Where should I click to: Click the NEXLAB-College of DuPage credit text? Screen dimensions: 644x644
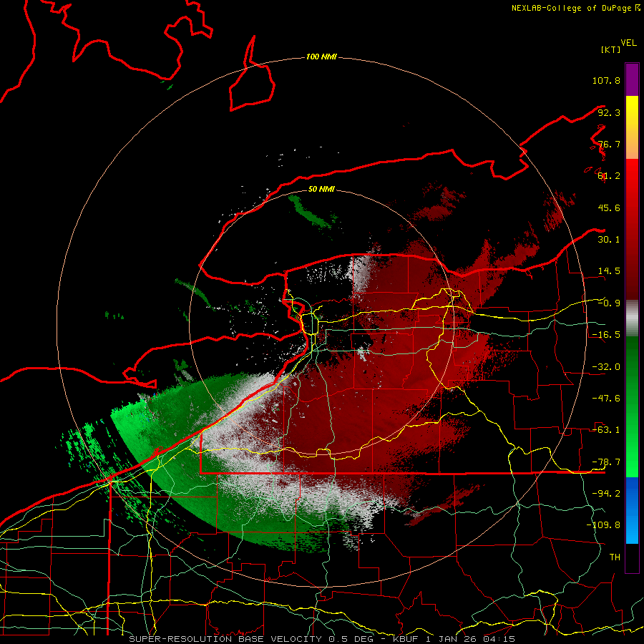click(572, 8)
